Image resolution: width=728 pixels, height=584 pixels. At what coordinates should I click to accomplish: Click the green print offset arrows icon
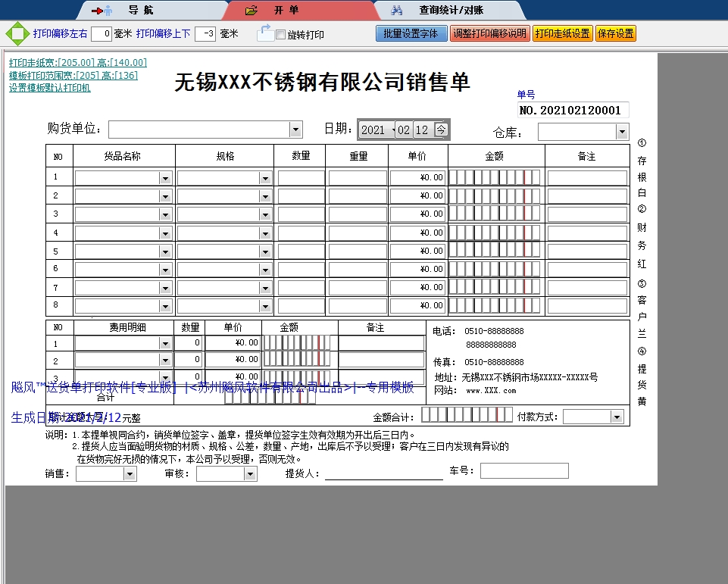[16, 34]
